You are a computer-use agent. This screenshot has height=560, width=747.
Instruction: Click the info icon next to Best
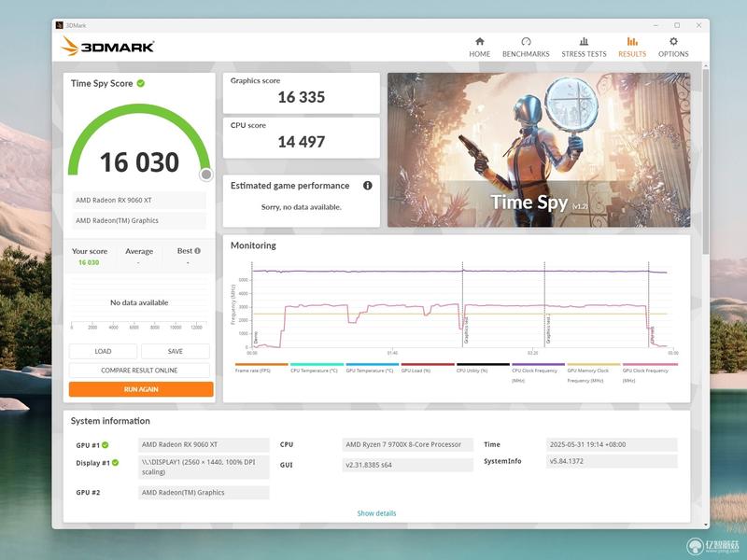tap(197, 251)
